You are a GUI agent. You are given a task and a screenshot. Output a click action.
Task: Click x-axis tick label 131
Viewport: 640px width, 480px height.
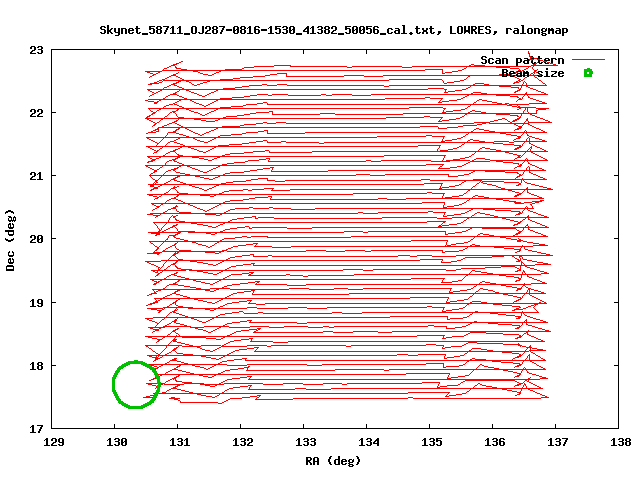[x=180, y=442]
